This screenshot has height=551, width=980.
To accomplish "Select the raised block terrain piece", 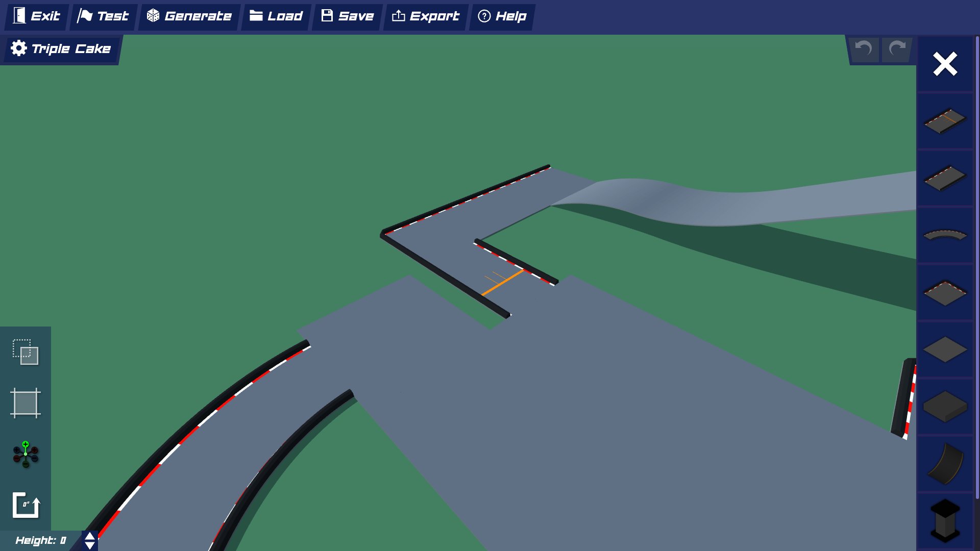I will point(945,406).
